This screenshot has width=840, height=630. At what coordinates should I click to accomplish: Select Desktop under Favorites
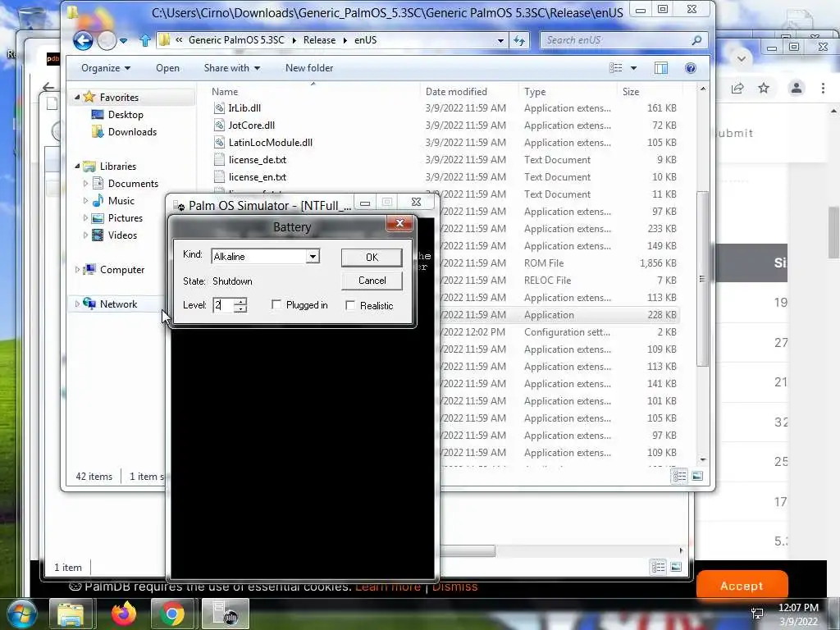pyautogui.click(x=126, y=115)
